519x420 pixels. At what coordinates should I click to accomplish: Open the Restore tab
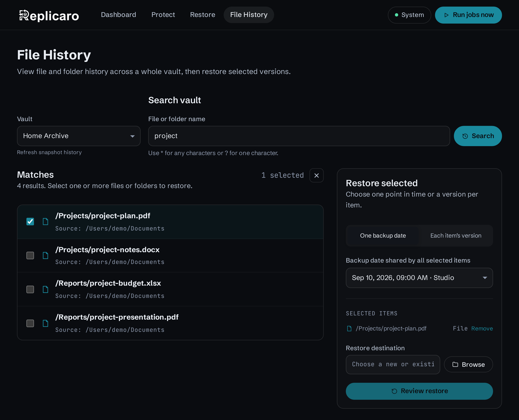(x=202, y=15)
